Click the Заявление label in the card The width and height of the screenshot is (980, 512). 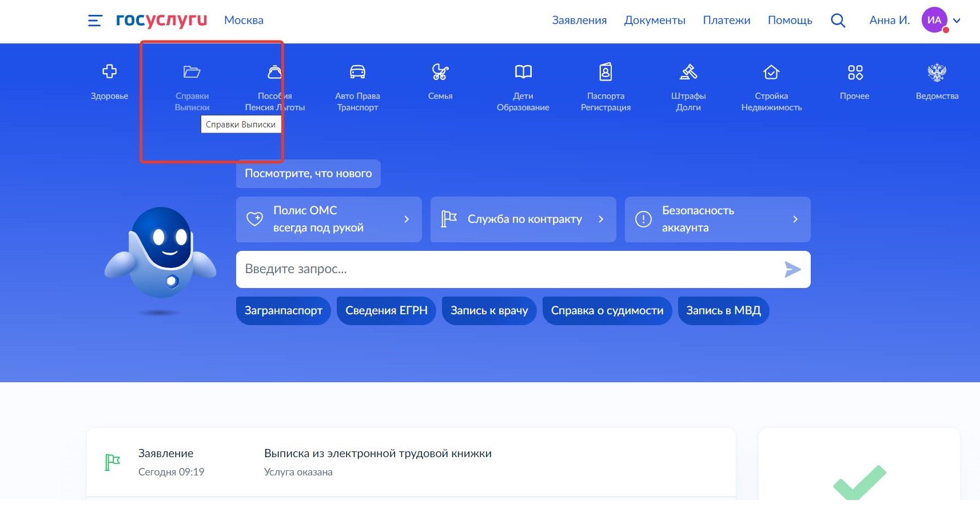point(166,454)
